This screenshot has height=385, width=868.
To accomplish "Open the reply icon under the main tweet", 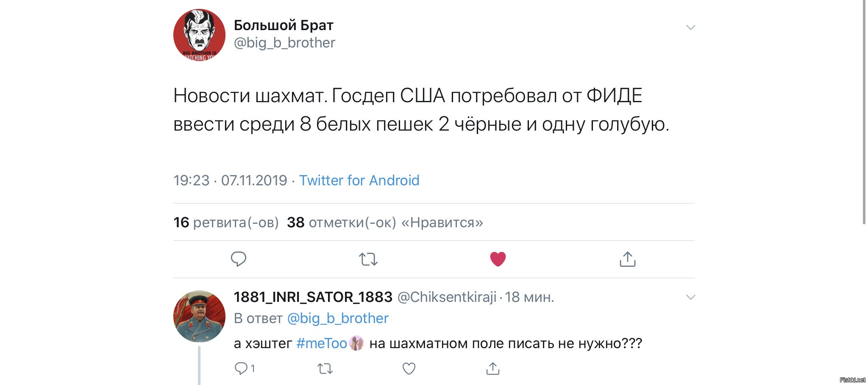I will click(x=239, y=259).
